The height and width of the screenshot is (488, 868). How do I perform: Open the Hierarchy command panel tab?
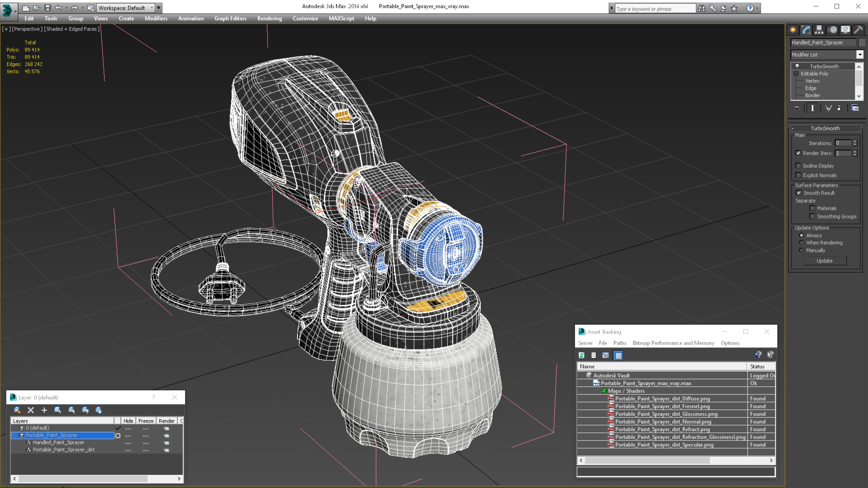[x=819, y=30]
